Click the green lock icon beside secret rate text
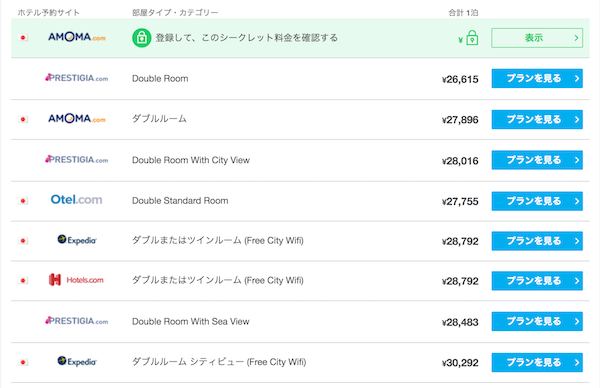 [x=142, y=38]
